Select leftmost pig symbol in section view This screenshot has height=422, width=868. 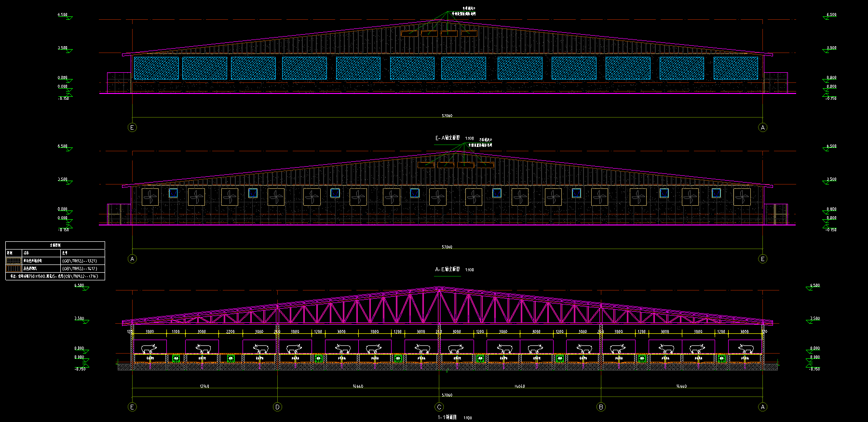[x=149, y=348]
